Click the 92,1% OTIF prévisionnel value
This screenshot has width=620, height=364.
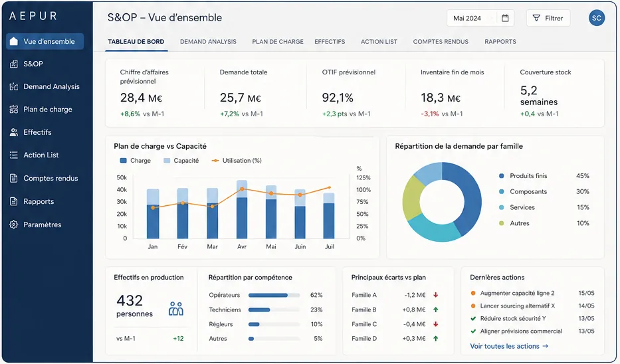(x=338, y=98)
